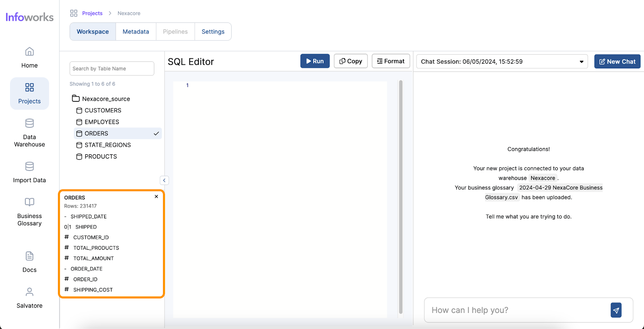This screenshot has width=644, height=329.
Task: Click the Nexacore_source folder icon
Action: click(76, 98)
